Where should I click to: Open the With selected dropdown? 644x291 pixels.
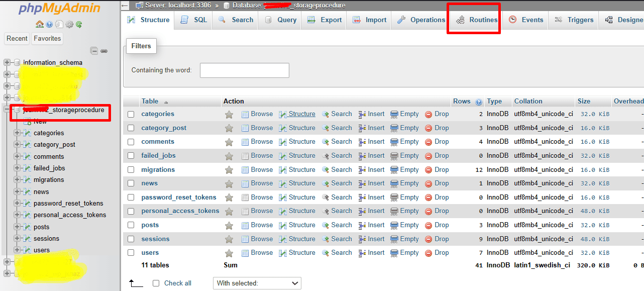[x=257, y=283]
